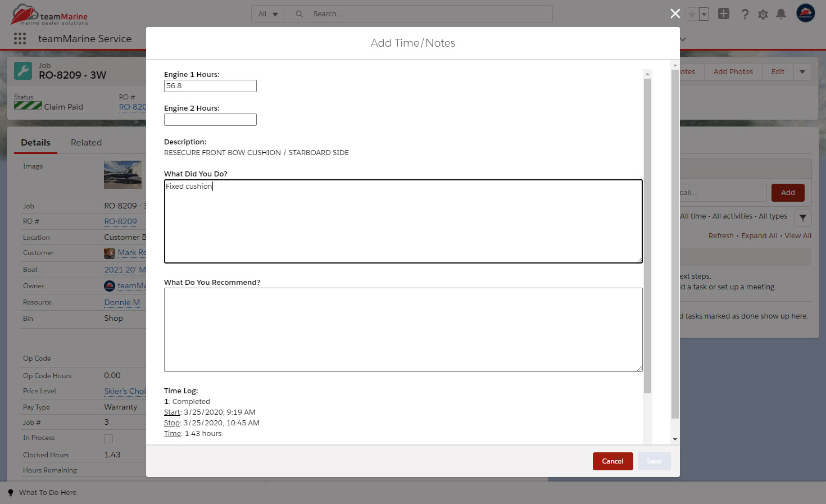Cancel the Add Time/Notes dialog
This screenshot has height=504, width=826.
[612, 461]
